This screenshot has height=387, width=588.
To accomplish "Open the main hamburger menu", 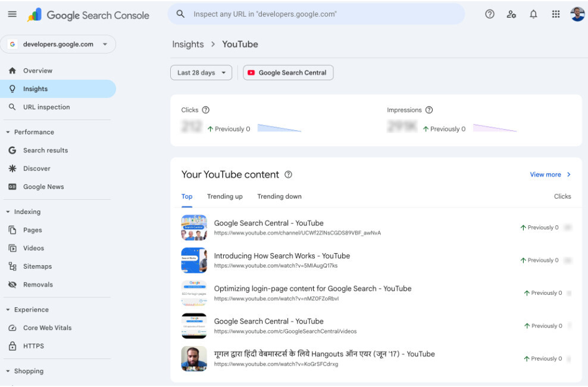I will tap(12, 14).
